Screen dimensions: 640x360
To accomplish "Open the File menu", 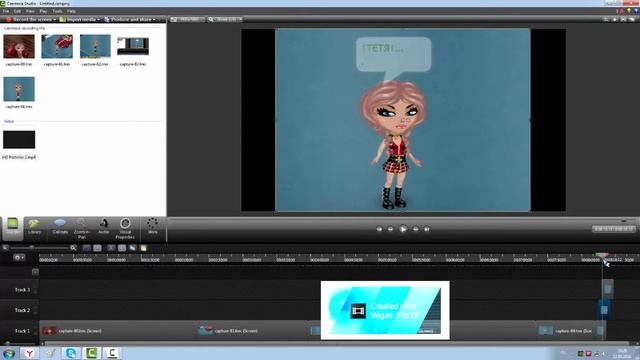I will (x=6, y=11).
